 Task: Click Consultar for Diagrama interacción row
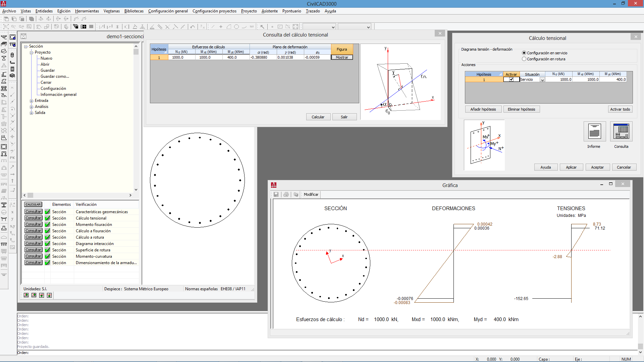[x=33, y=244]
